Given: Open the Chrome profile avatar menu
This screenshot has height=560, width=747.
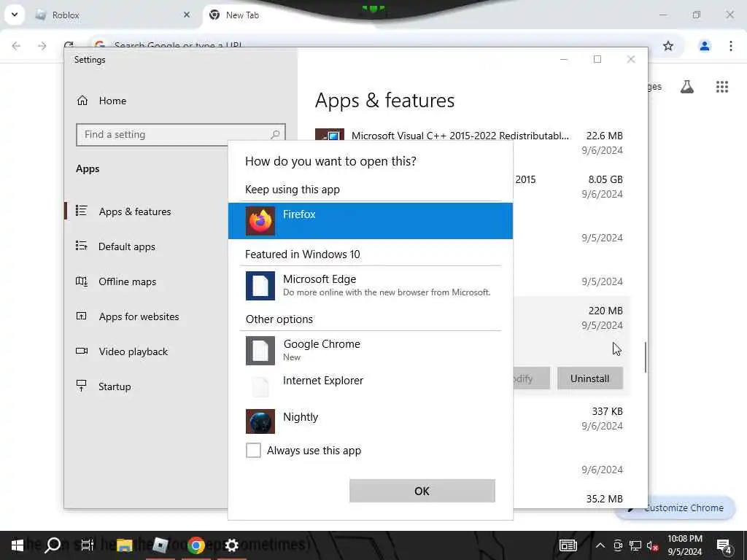Looking at the screenshot, I should click(704, 46).
